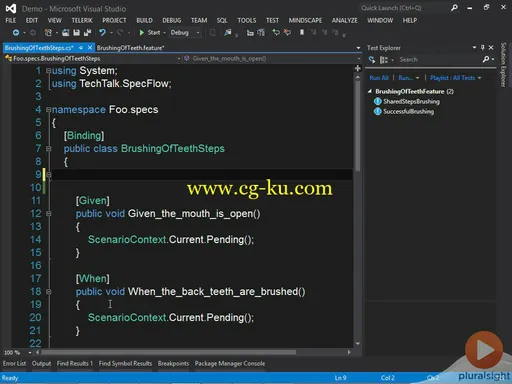This screenshot has width=512, height=384.
Task: Click the status icon beside SharedStepsBrushing
Action: [x=377, y=101]
